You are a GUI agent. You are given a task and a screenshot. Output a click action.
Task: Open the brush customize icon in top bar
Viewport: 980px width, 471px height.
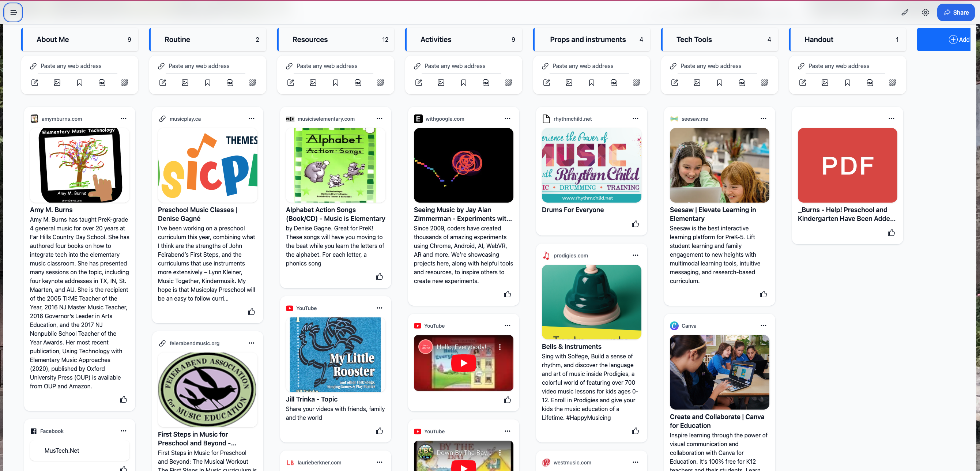[905, 12]
